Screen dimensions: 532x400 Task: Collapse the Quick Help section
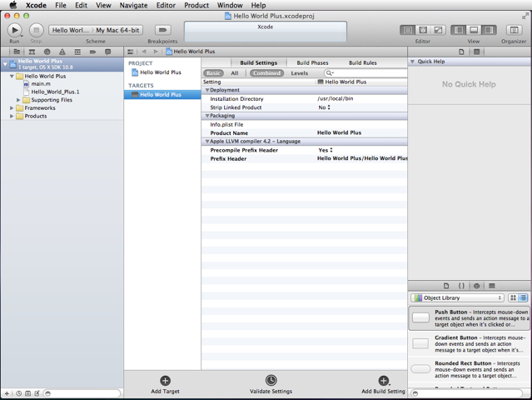[413, 62]
